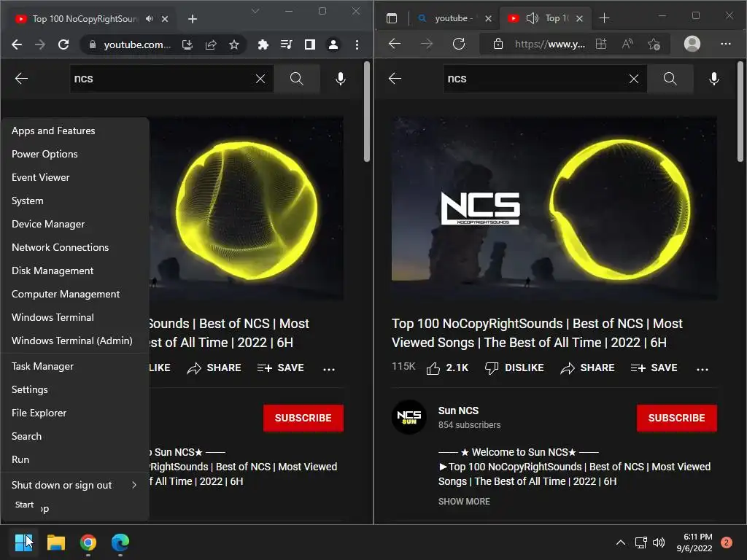Click SAVE under video in Chrome window

(x=280, y=367)
